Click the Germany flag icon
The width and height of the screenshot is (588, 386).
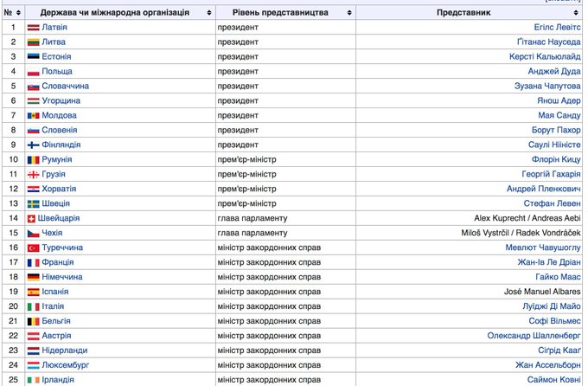[34, 277]
